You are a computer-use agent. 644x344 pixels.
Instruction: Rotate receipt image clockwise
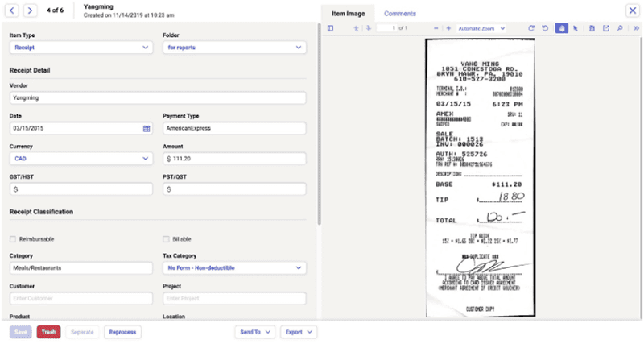(531, 28)
